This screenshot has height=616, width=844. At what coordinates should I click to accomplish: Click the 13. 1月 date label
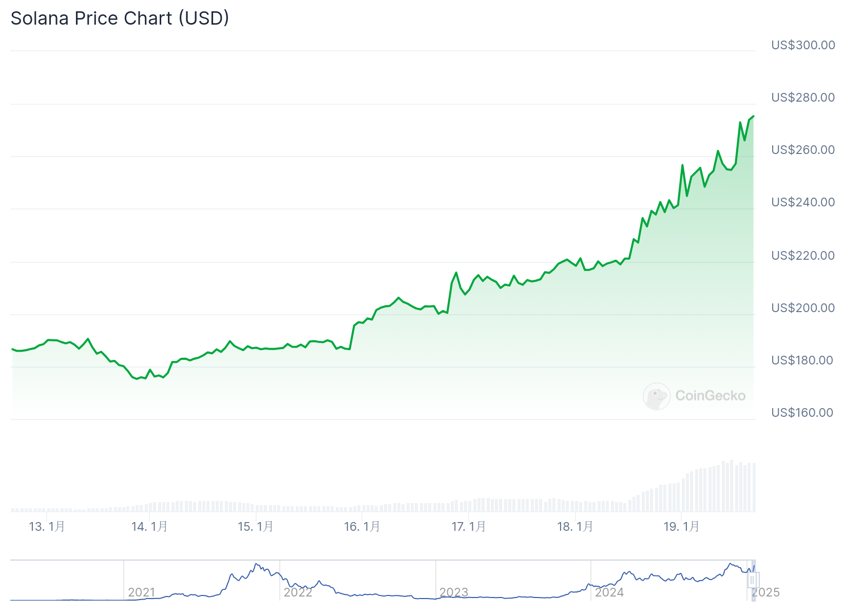(47, 527)
